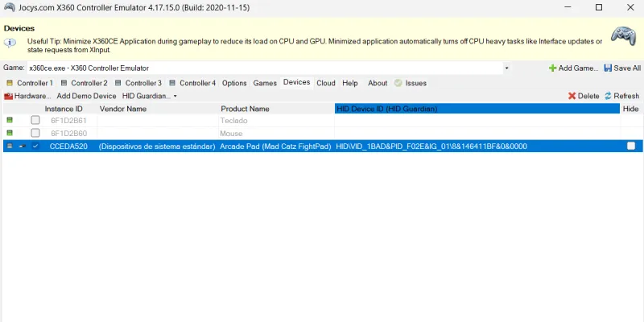Viewport: 644px width, 322px height.
Task: Sort by Instance ID column header
Action: pyautogui.click(x=70, y=109)
